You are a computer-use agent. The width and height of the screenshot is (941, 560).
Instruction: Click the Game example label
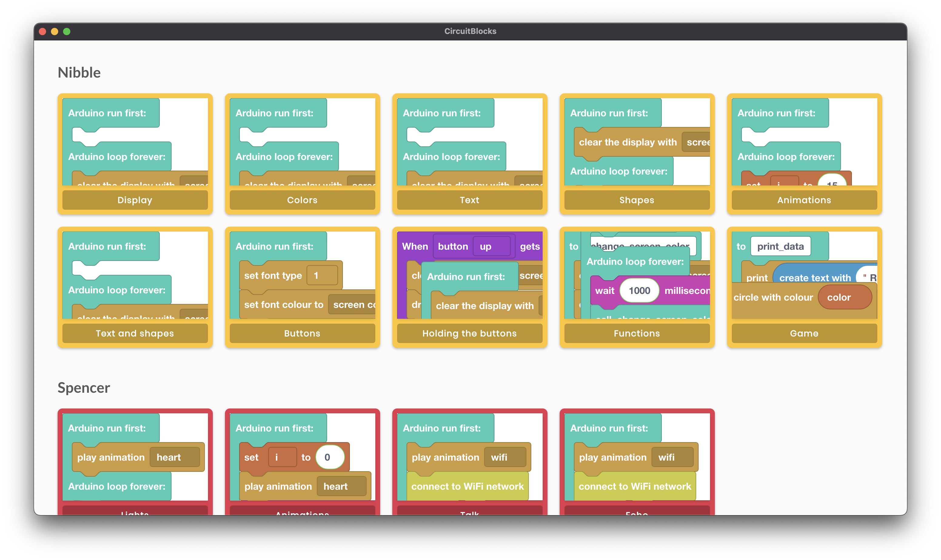[x=804, y=333]
